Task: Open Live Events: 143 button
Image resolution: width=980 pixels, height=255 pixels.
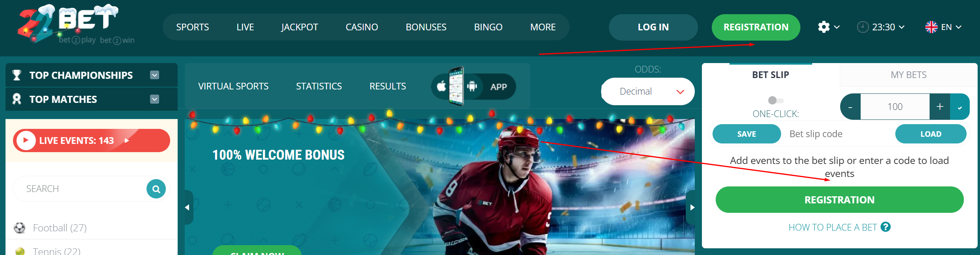Action: 91,140
